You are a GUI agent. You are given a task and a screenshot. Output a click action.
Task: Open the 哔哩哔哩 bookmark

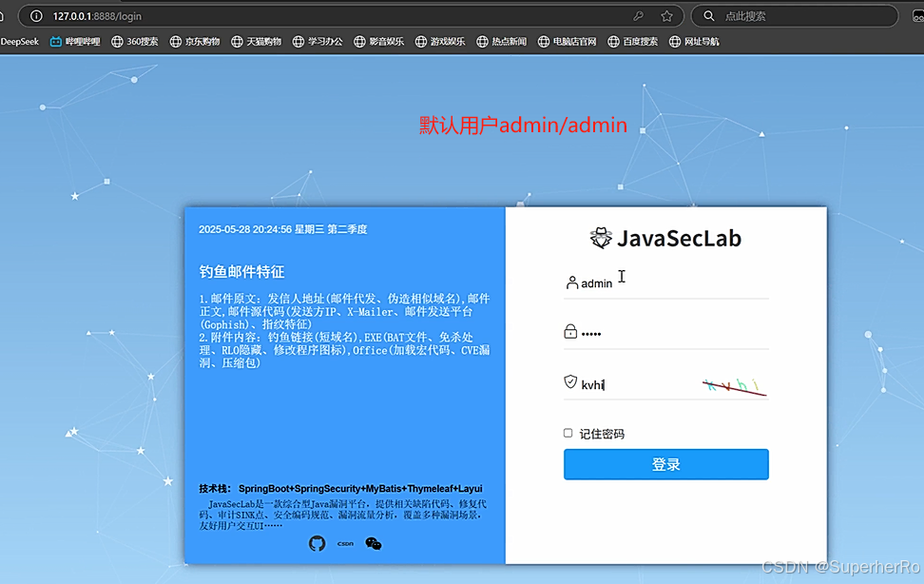point(75,41)
